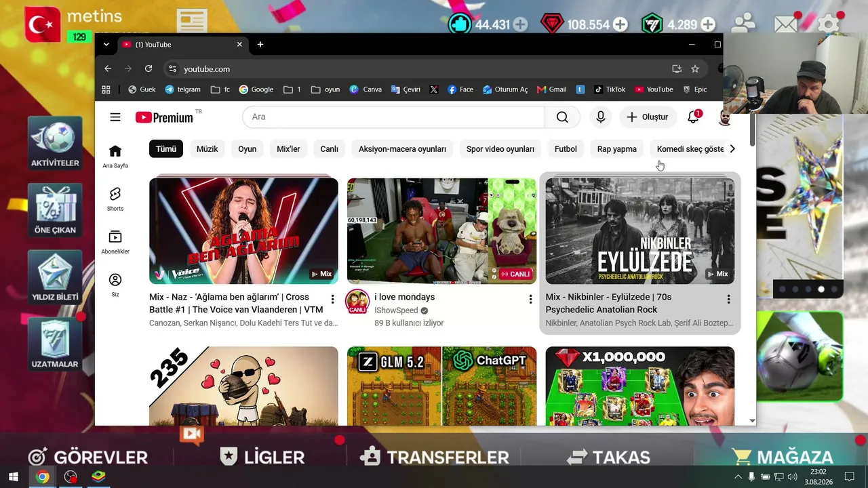Open the YouTube guide hamburger menu
Image resolution: width=868 pixels, height=488 pixels.
tap(115, 117)
